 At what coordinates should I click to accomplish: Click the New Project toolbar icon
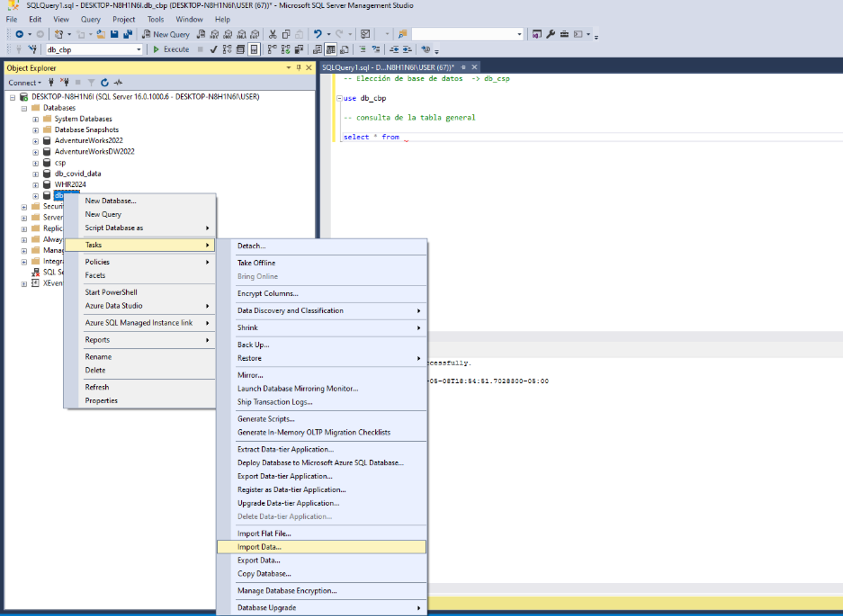pos(59,34)
